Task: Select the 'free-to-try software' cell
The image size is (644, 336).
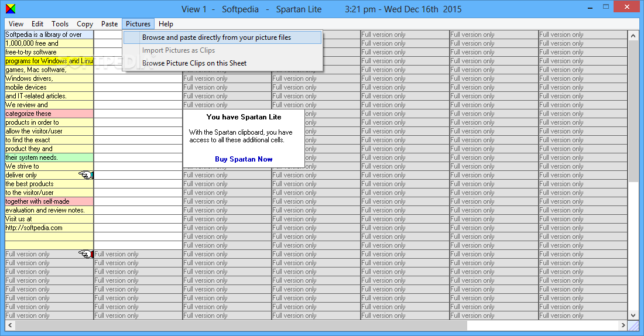Action: (x=49, y=52)
